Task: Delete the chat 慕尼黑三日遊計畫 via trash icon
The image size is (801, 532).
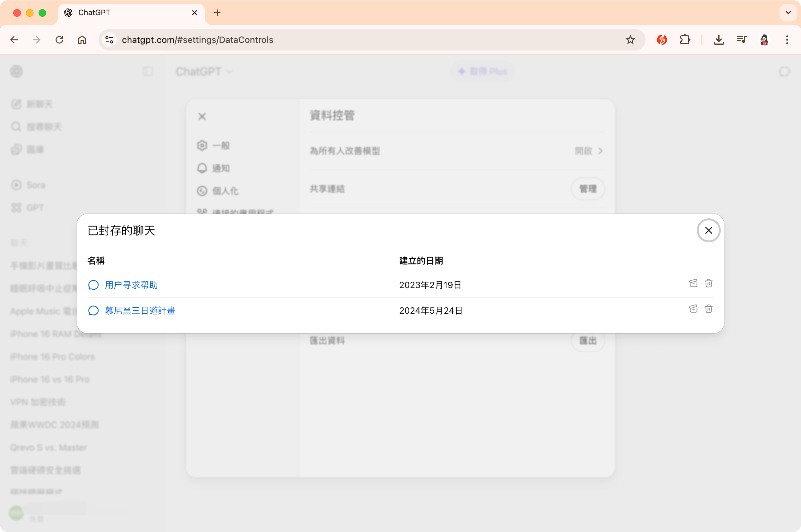Action: pyautogui.click(x=709, y=309)
